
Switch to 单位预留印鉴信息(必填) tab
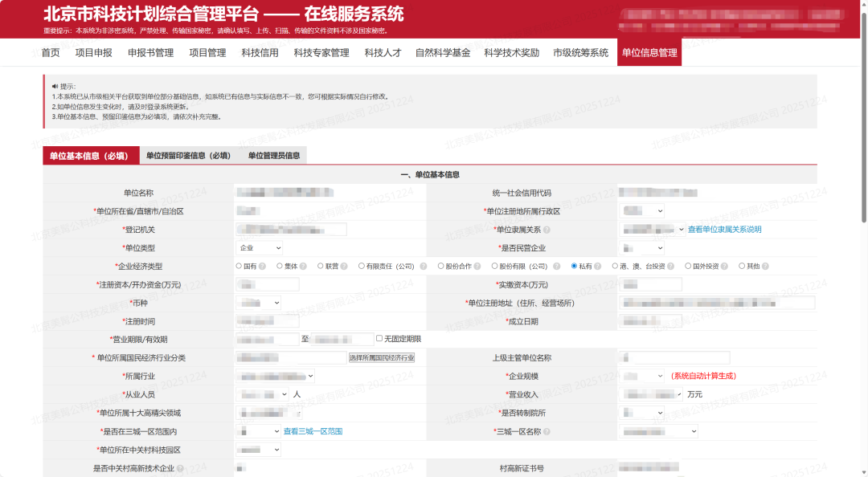point(188,156)
